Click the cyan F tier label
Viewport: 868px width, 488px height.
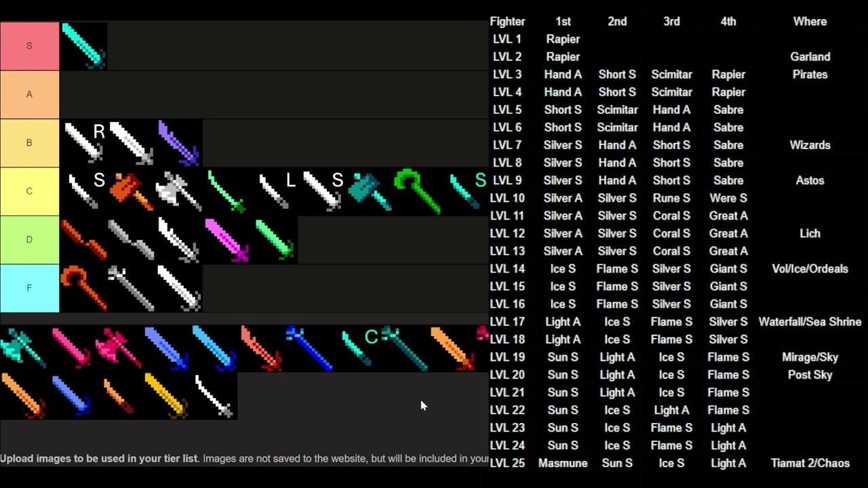click(x=29, y=288)
